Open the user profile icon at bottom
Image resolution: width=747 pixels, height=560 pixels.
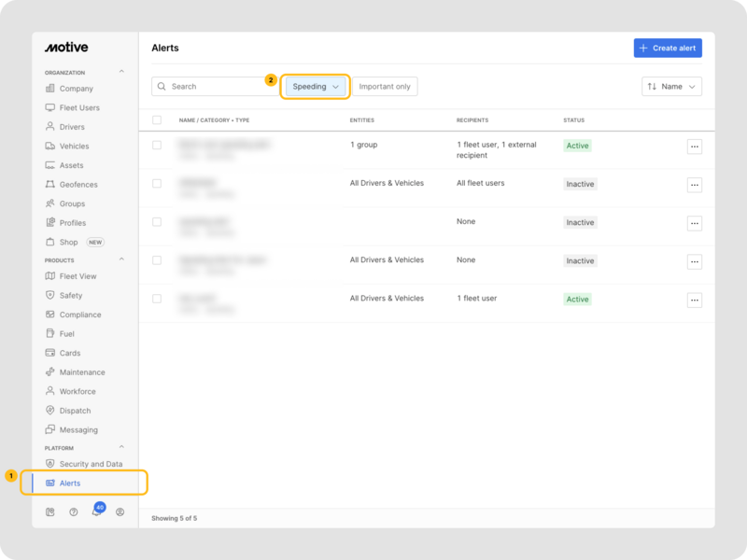[x=120, y=511]
